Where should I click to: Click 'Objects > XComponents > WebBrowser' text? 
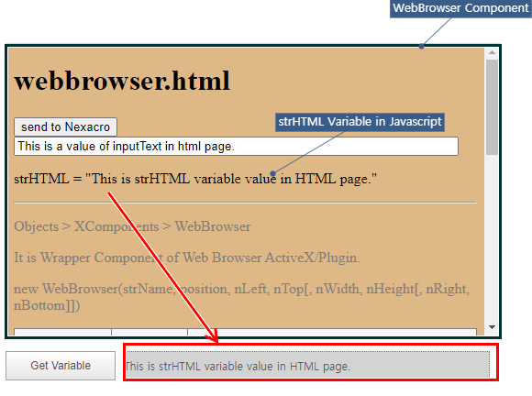[x=132, y=226]
